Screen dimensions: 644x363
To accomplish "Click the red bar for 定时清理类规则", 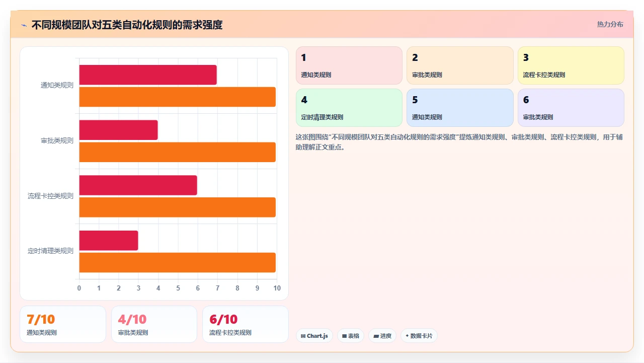I will tap(109, 241).
